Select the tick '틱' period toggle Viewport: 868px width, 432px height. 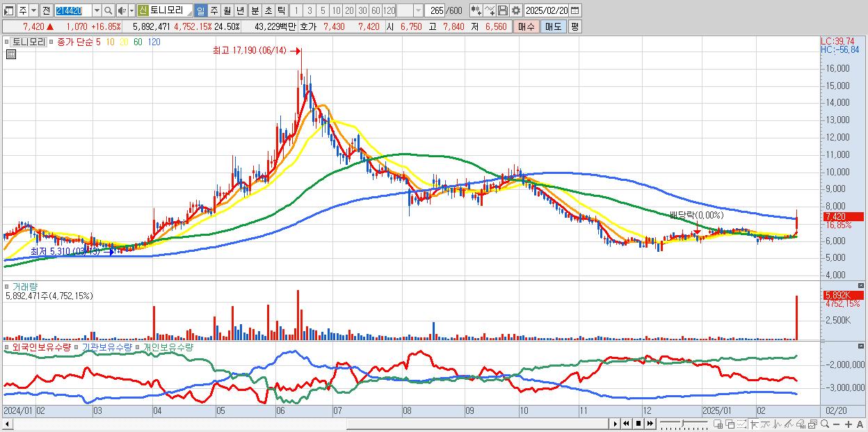[x=281, y=10]
